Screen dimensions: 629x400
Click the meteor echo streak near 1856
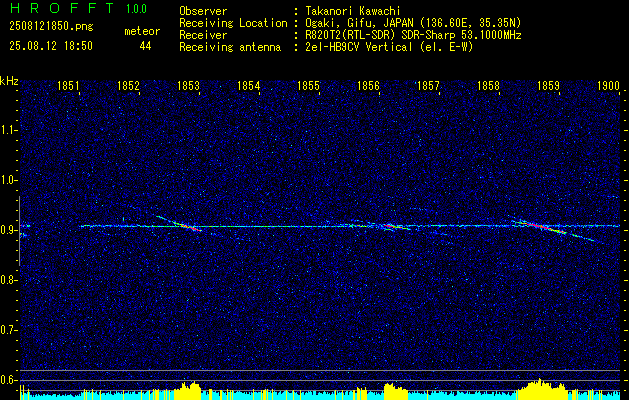(x=395, y=227)
